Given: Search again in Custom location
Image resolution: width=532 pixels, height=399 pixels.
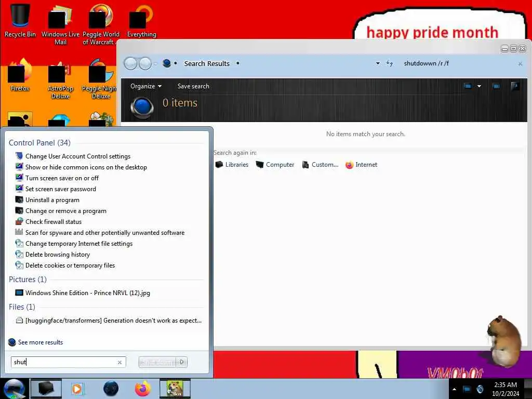Looking at the screenshot, I should click(320, 165).
